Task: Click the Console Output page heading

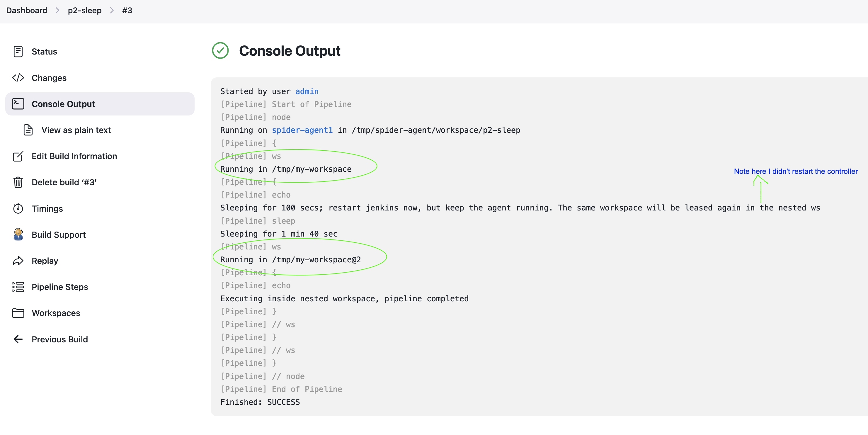Action: [x=290, y=51]
